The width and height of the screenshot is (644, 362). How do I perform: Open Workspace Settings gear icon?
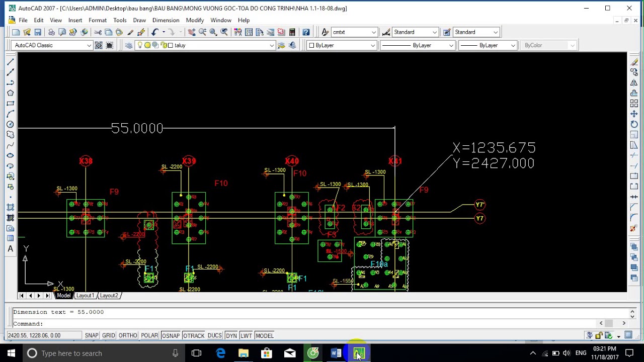coord(99,45)
